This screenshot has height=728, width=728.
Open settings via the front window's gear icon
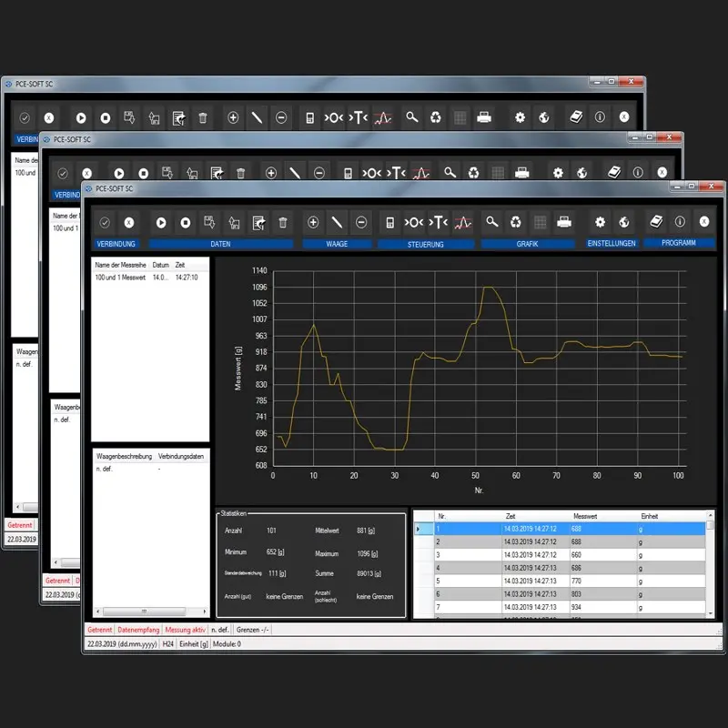[x=600, y=221]
